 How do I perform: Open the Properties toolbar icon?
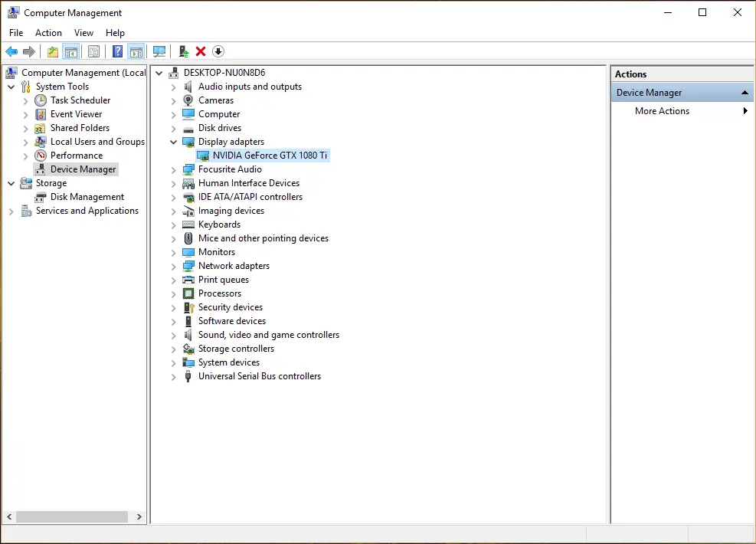(94, 51)
